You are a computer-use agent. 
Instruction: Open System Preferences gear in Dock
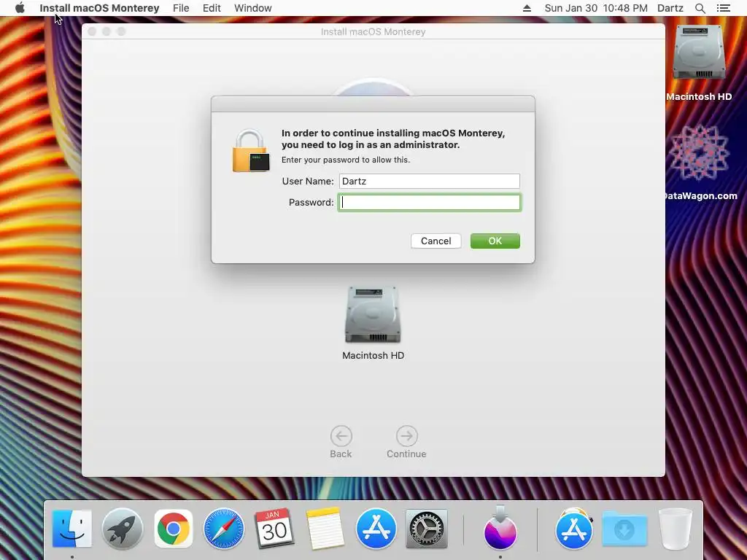(x=426, y=529)
